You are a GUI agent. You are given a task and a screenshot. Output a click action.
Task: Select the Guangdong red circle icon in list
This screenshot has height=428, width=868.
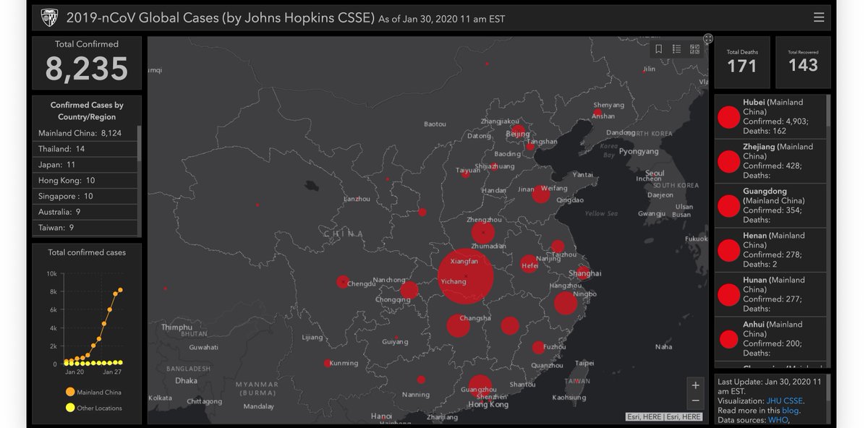pos(728,205)
